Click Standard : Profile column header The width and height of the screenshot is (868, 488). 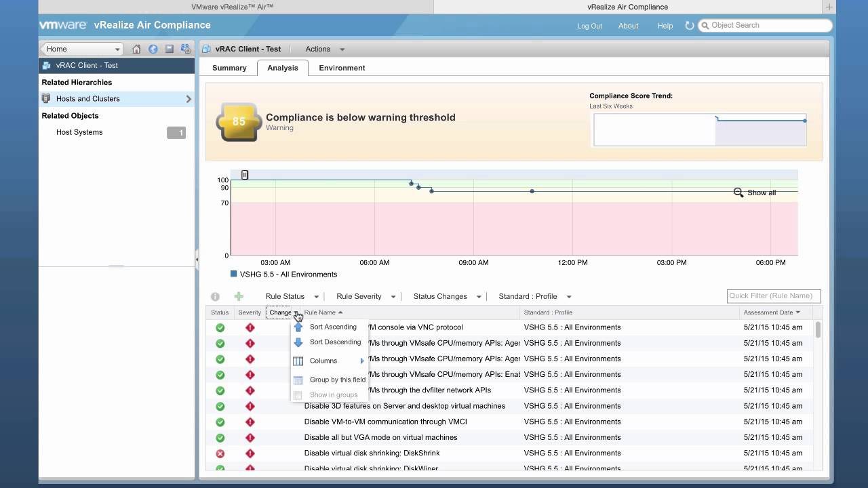[630, 312]
